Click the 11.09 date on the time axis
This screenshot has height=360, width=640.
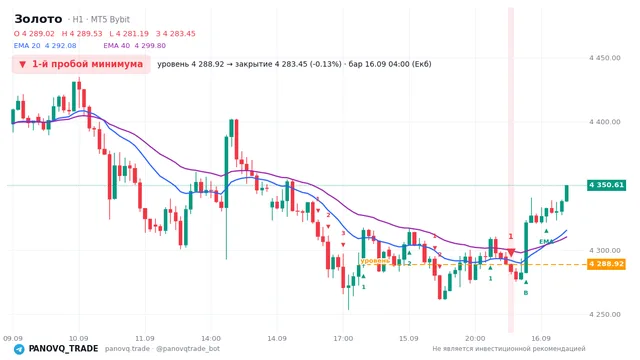tap(144, 338)
